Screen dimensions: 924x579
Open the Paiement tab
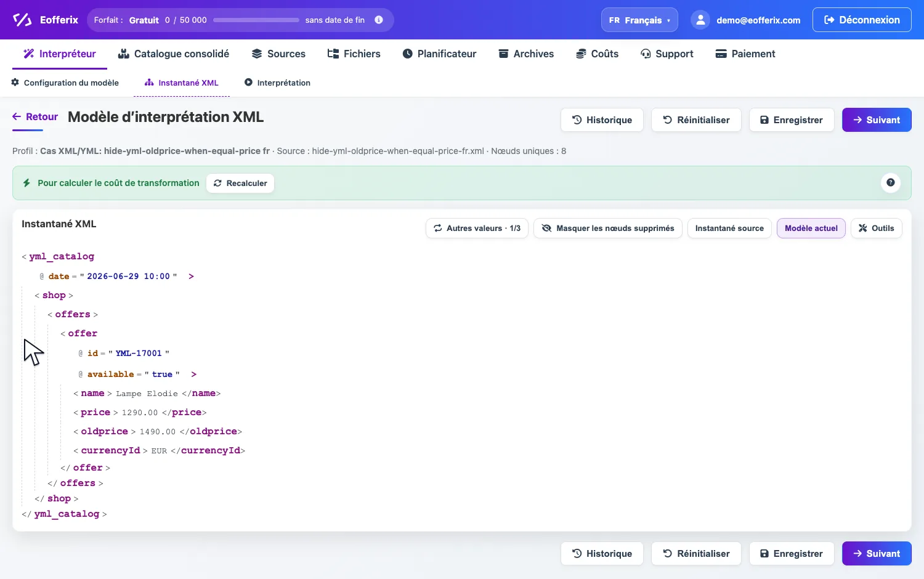point(745,54)
